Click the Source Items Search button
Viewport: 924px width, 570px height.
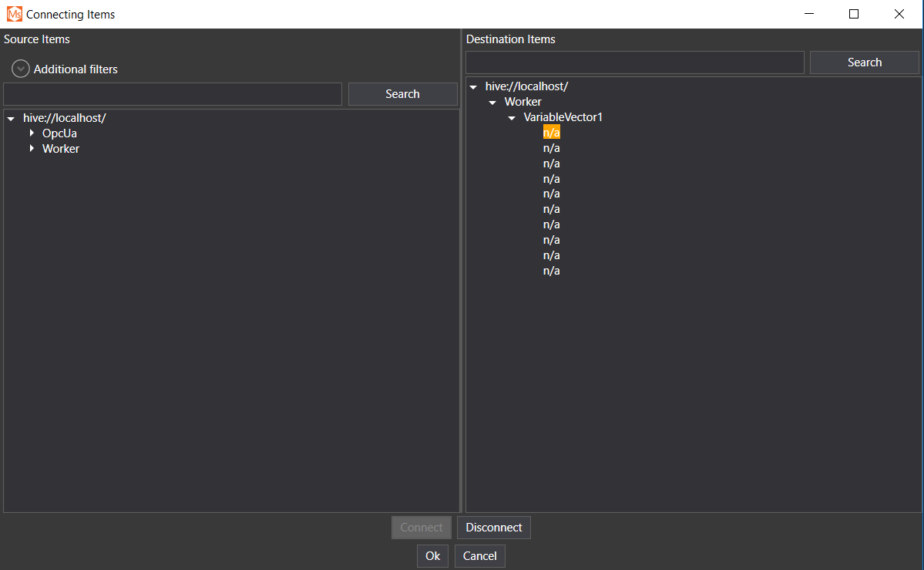click(x=402, y=94)
